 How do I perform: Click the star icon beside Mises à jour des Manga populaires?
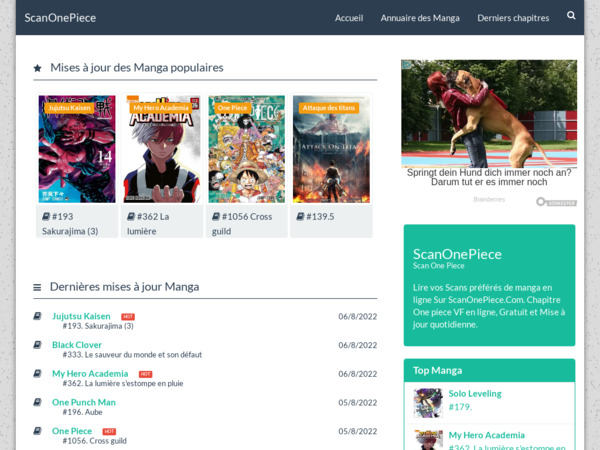(x=37, y=68)
